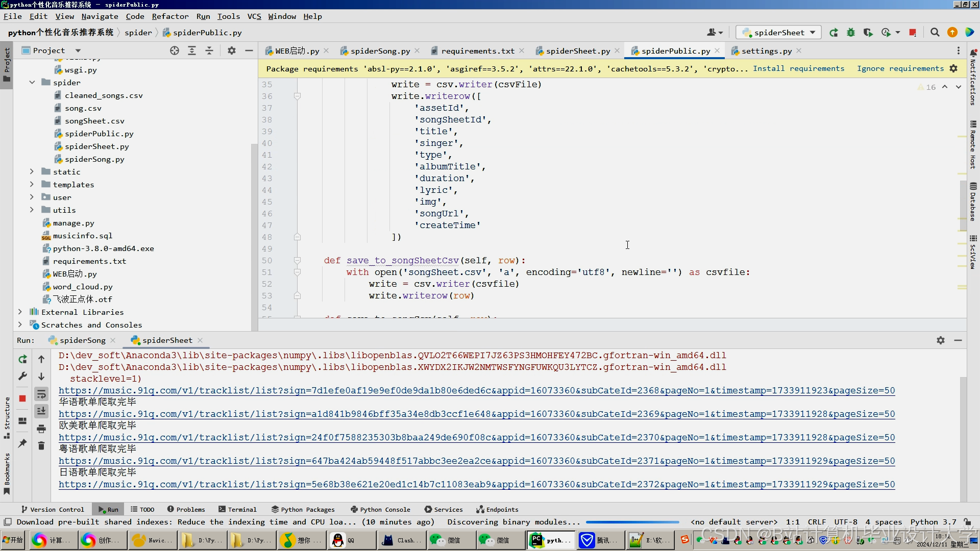Clear the run output with trash icon
The image size is (980, 551).
click(41, 446)
